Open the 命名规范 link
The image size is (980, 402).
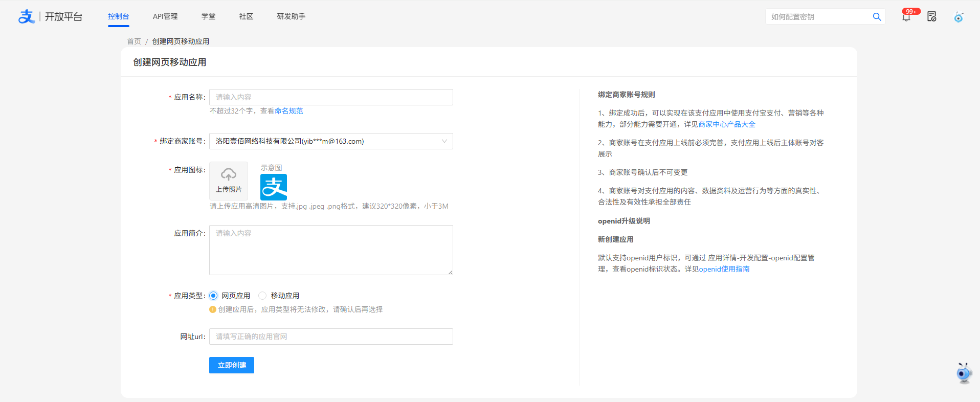click(289, 111)
